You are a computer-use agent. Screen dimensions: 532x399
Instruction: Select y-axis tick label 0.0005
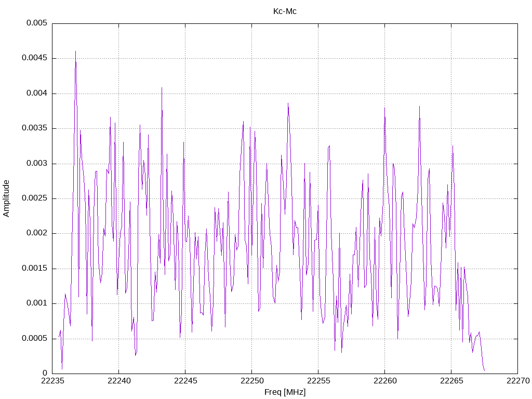pos(34,338)
